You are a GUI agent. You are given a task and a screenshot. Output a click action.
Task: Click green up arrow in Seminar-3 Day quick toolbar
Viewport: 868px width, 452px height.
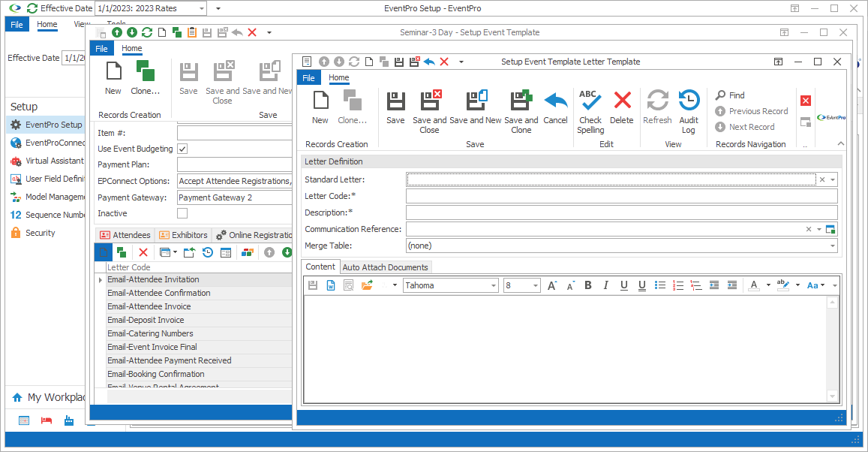(x=117, y=32)
